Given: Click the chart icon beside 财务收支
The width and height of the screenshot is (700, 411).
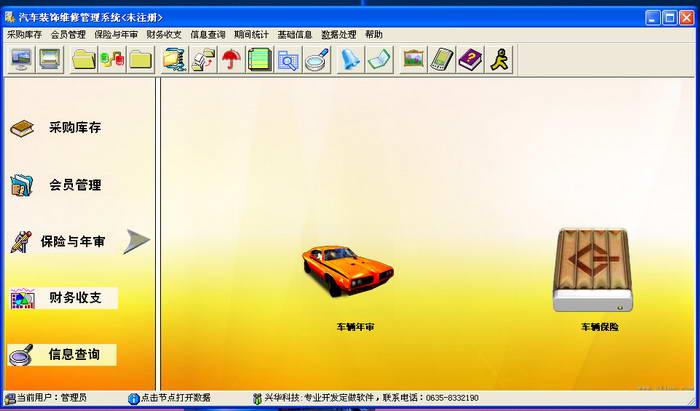Looking at the screenshot, I should [22, 299].
